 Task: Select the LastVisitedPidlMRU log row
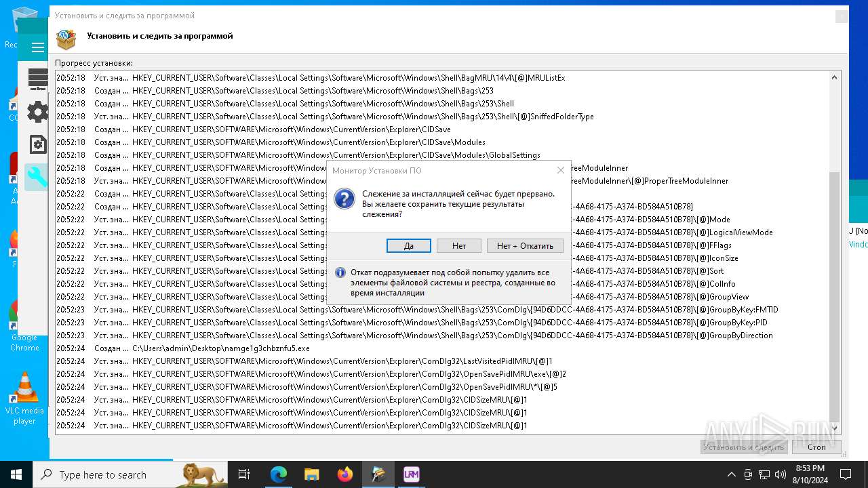click(441, 361)
